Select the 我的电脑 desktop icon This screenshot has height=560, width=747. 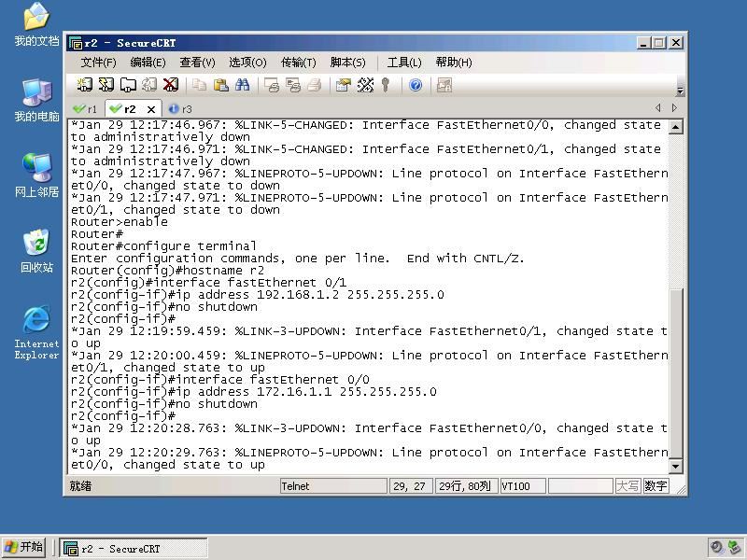36,101
